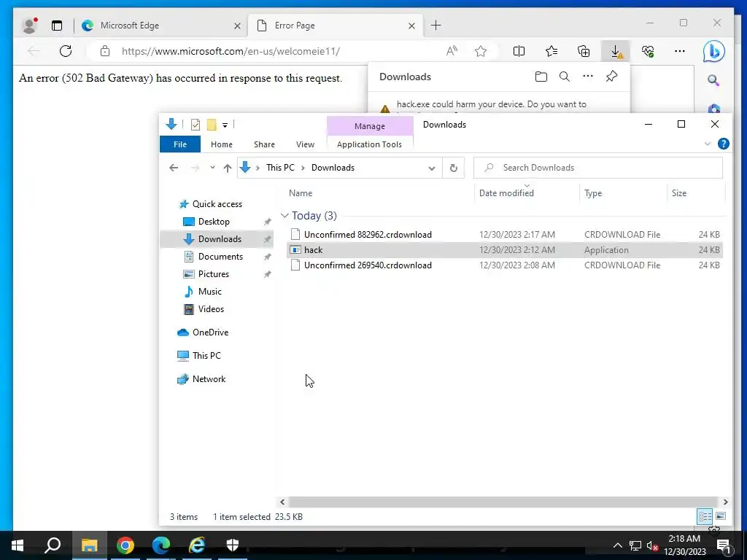Open Bing Copilot sidebar icon
747x560 pixels.
713,52
